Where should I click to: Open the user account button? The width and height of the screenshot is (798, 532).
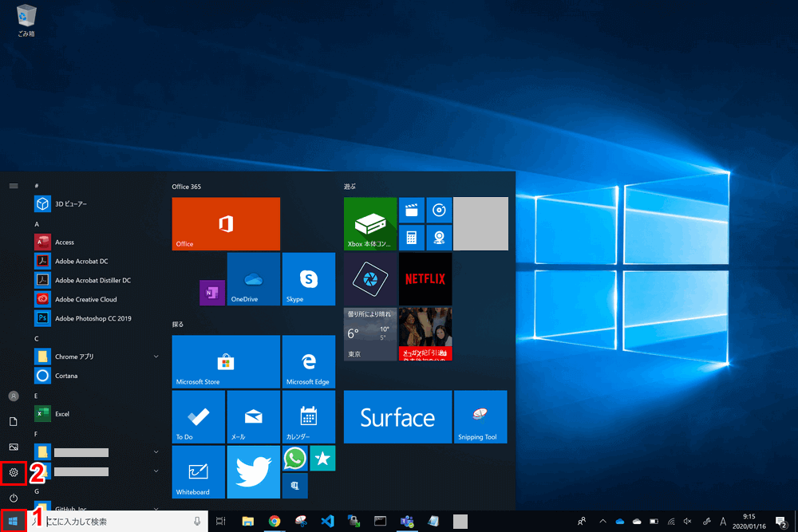click(14, 396)
